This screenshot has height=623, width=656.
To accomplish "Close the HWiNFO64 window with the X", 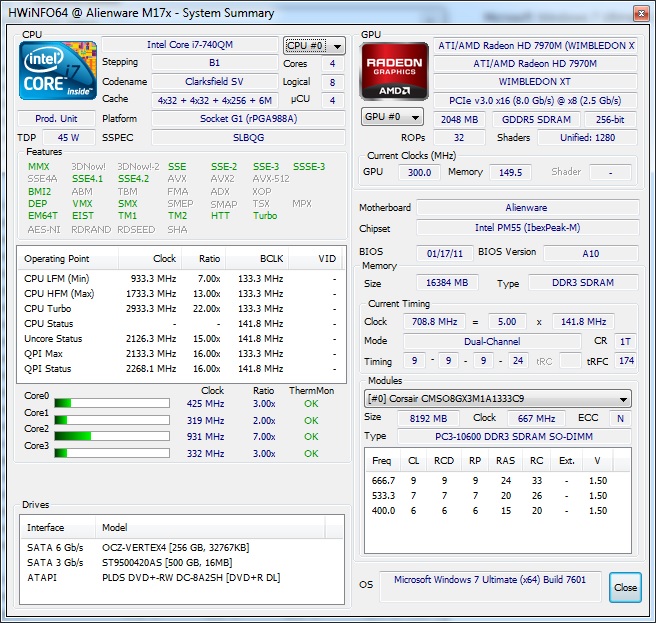I will 641,14.
